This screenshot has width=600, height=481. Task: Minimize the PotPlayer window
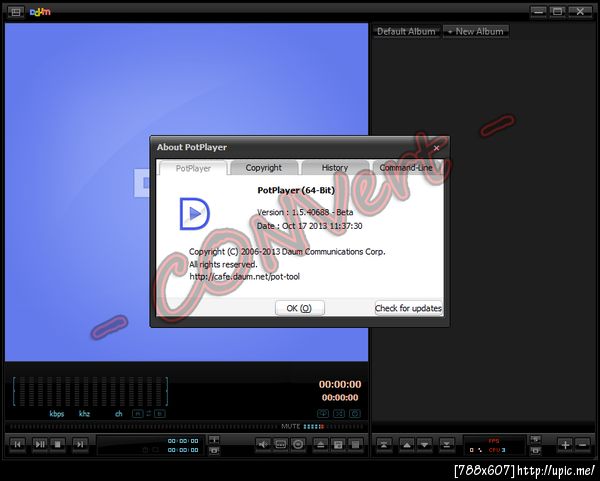pos(538,12)
